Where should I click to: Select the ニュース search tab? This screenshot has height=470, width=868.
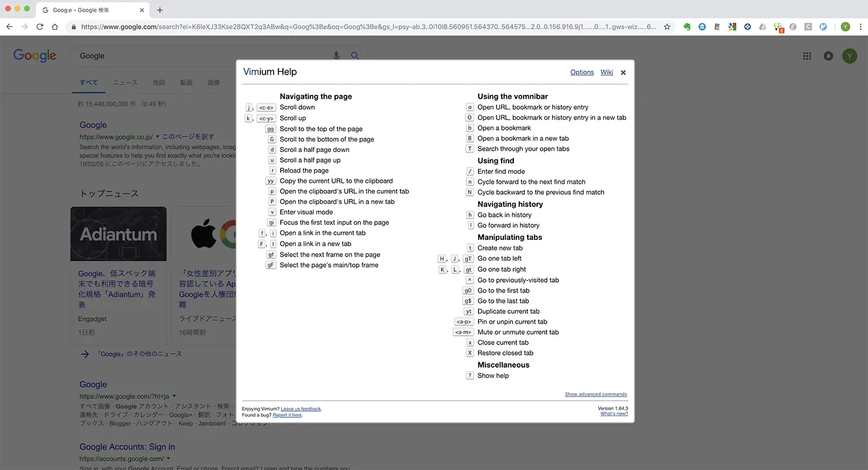[125, 83]
